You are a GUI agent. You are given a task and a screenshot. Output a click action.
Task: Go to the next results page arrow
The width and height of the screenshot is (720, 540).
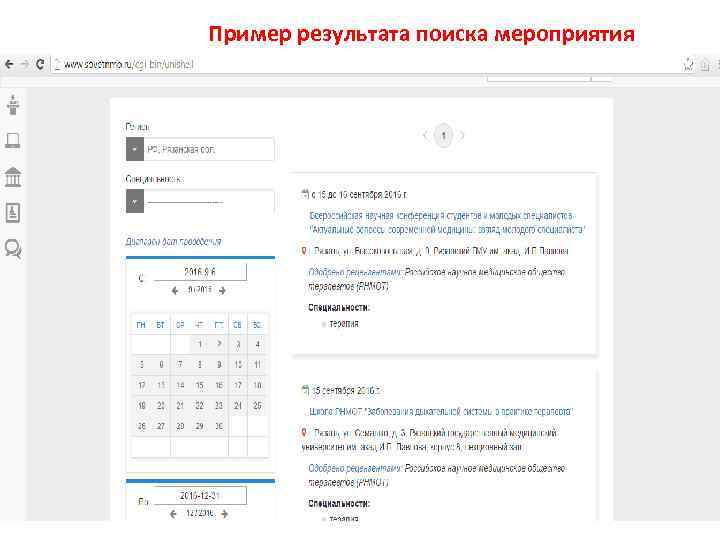click(462, 135)
